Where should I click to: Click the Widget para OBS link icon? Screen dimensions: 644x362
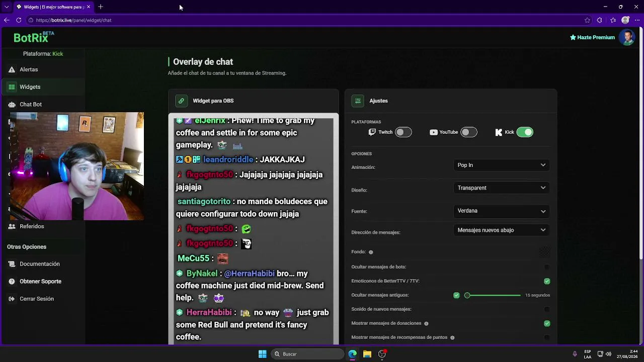click(x=181, y=101)
